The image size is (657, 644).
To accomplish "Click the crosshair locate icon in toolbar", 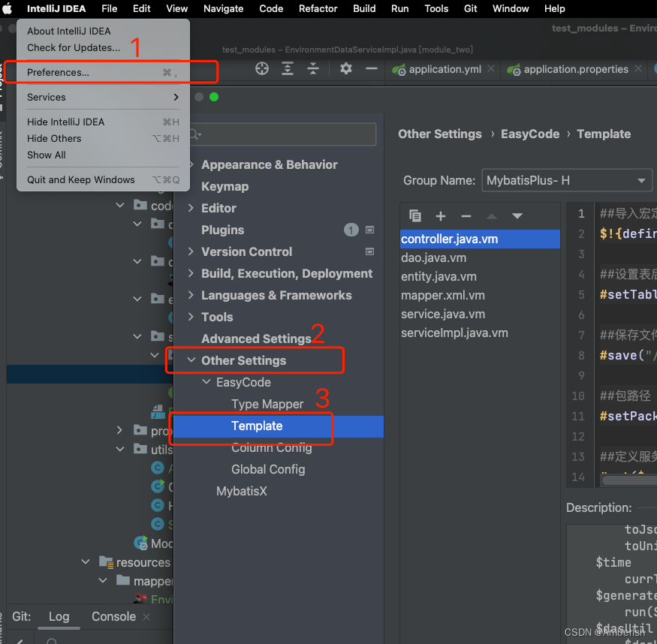I will [261, 68].
